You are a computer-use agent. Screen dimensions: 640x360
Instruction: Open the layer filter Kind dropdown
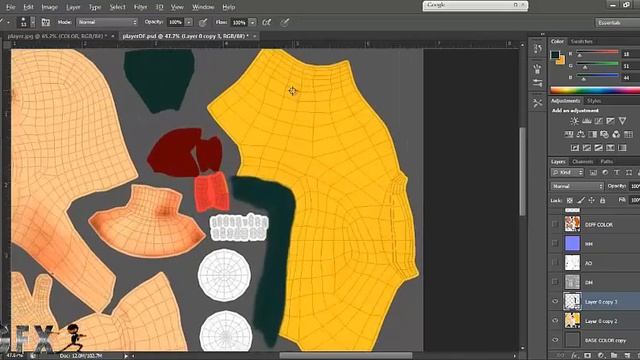tap(567, 173)
